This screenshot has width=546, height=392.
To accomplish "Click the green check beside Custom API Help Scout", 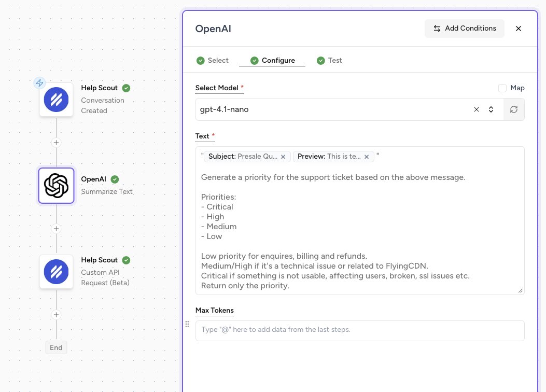I will pyautogui.click(x=126, y=260).
